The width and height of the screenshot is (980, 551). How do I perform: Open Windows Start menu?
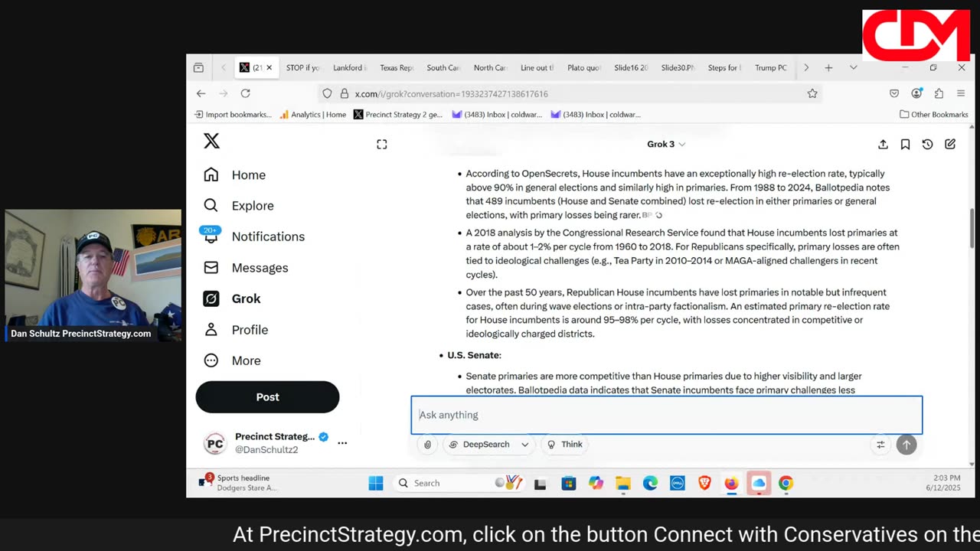(x=375, y=483)
